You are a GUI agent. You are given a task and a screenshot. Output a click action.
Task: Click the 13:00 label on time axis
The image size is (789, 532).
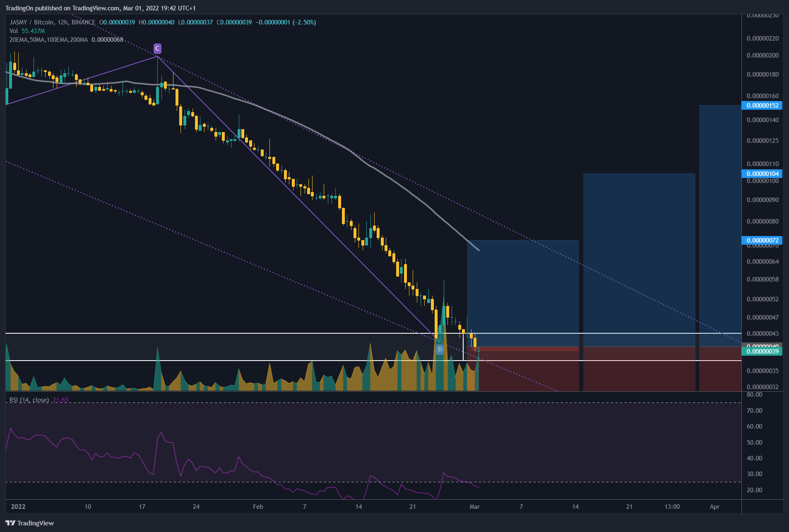pyautogui.click(x=672, y=507)
